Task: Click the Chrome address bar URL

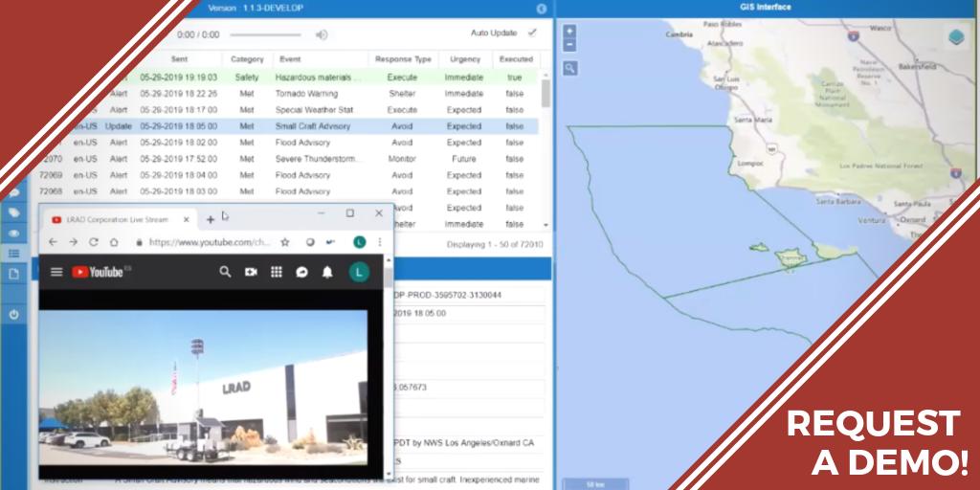Action: [210, 242]
